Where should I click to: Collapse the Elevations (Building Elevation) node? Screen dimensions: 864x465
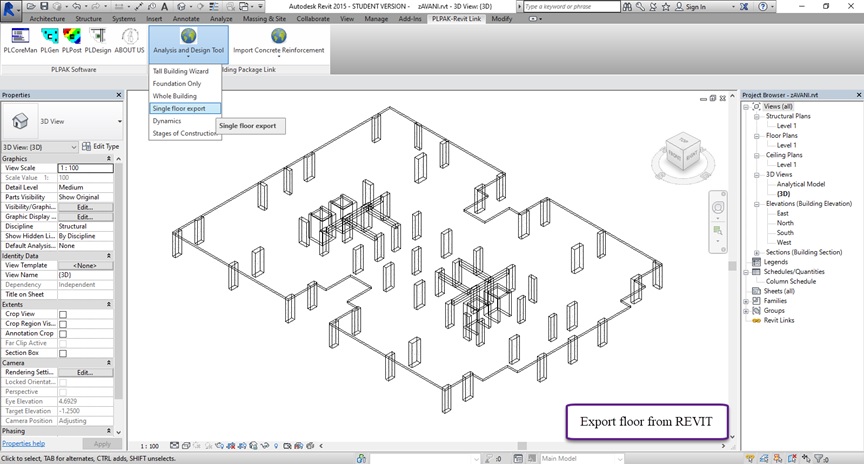(756, 203)
